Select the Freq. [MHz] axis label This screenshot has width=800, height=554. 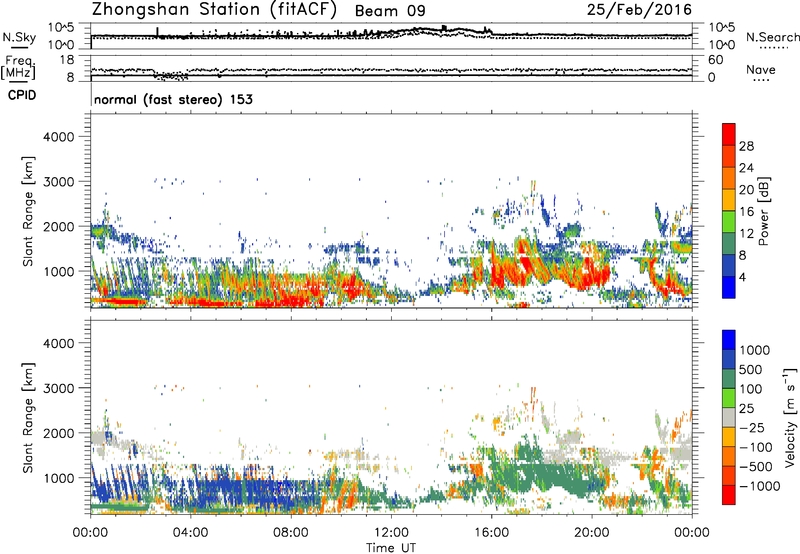pos(19,68)
